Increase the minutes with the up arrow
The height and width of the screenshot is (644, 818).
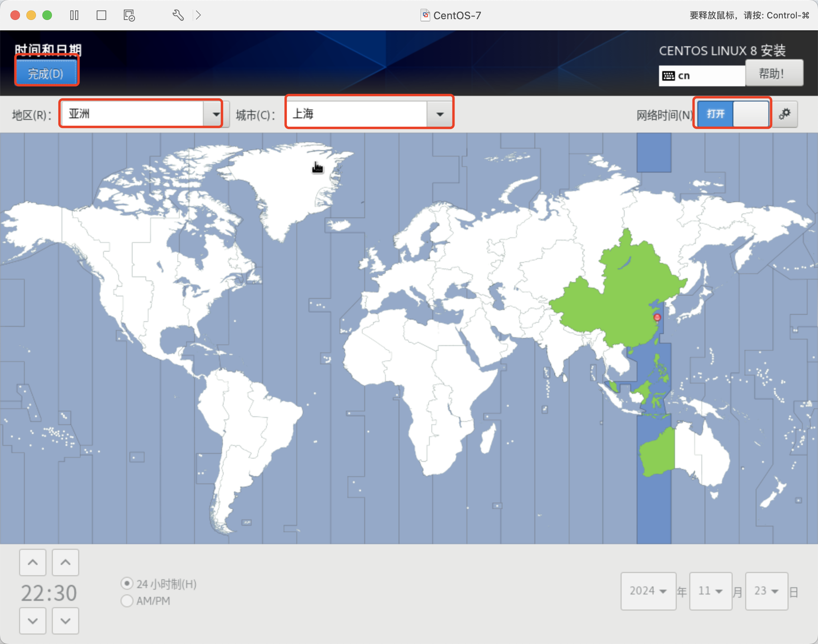coord(66,562)
